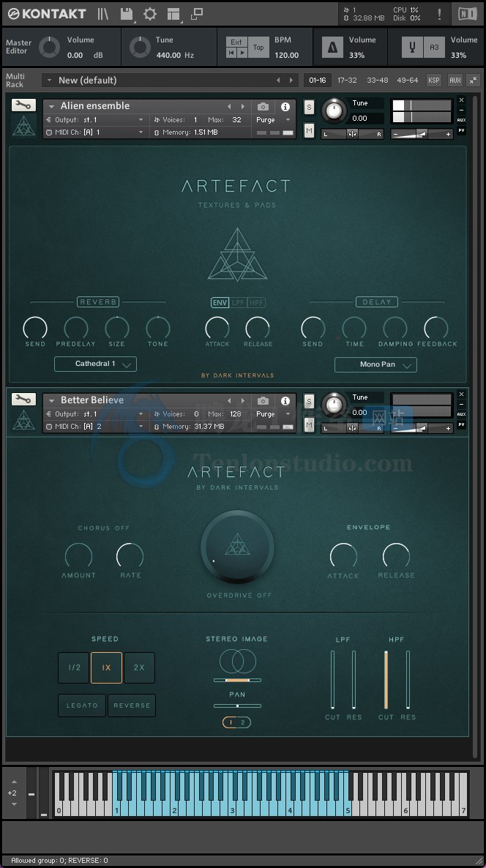This screenshot has height=868, width=486.
Task: Shift keyboard octave up arrow
Action: pos(14,782)
